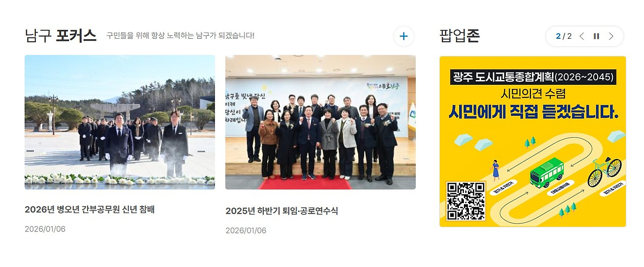644x267 pixels.
Task: Open the yellow 광주 도시교통종합계획 banner
Action: coord(533,141)
